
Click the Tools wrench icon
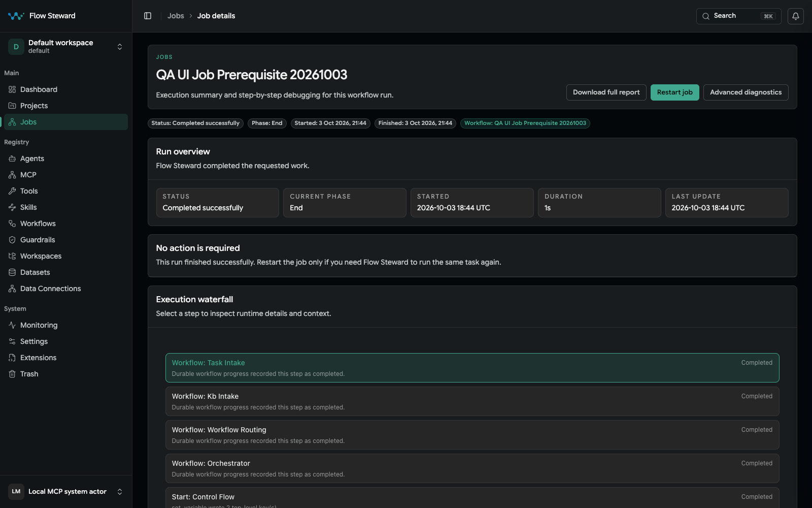point(12,191)
